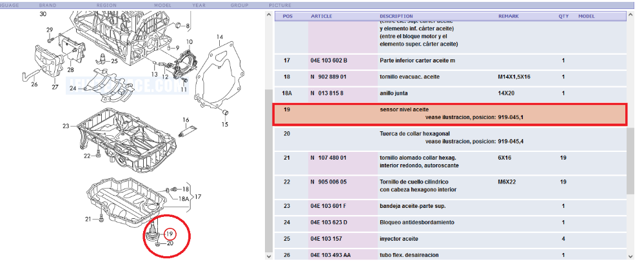Click the POS column header

coord(288,16)
